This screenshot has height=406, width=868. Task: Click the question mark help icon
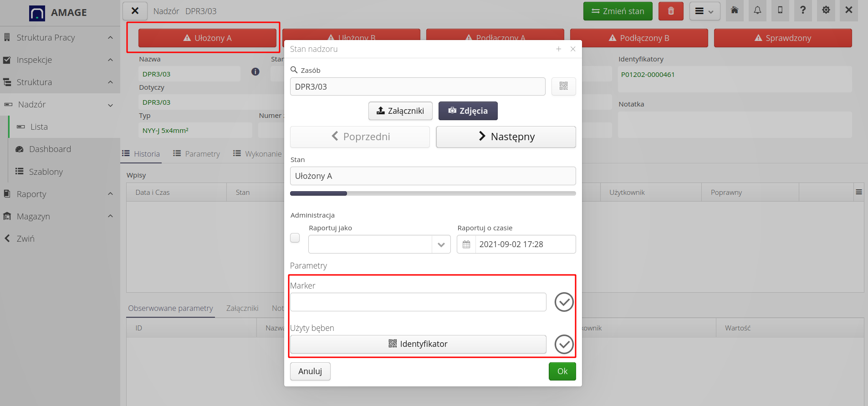pos(803,10)
